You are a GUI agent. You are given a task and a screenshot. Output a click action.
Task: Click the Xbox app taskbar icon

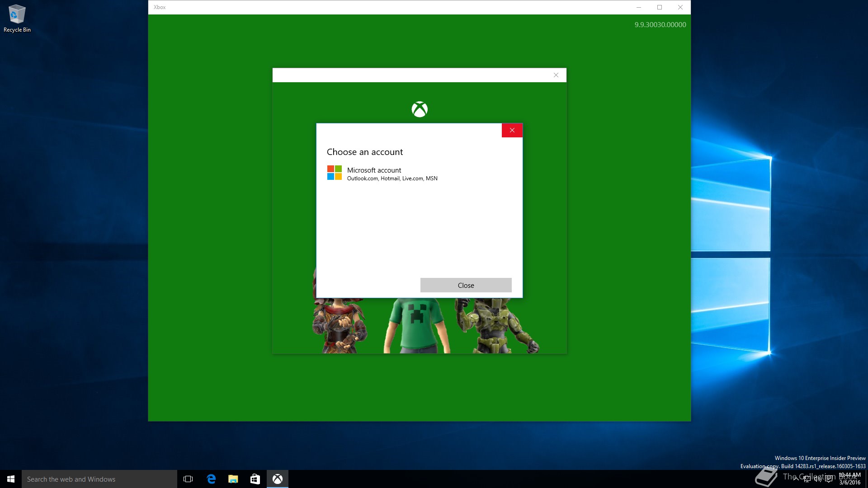(278, 479)
